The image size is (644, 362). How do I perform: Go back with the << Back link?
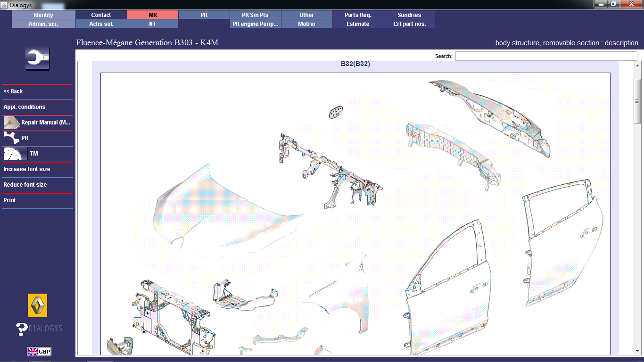(13, 91)
